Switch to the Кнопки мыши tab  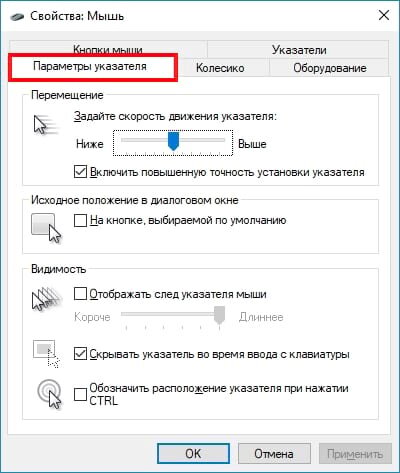pyautogui.click(x=108, y=49)
